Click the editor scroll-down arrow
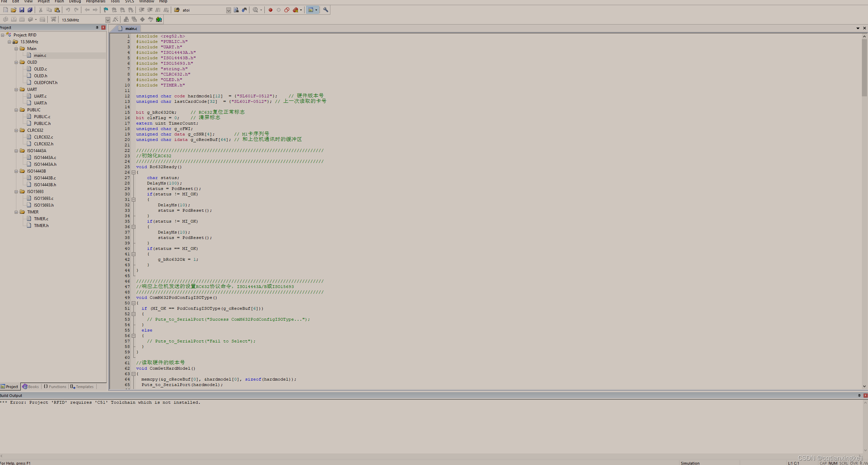Viewport: 868px width, 465px height. click(864, 386)
